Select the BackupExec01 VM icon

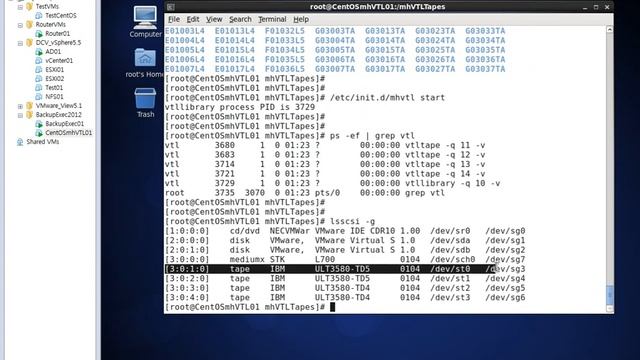(39, 124)
